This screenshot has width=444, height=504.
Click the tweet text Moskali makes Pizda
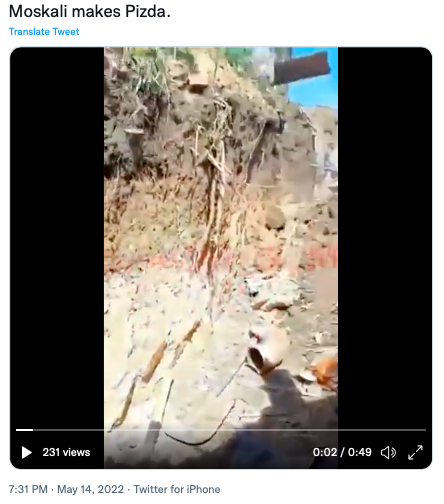point(90,12)
